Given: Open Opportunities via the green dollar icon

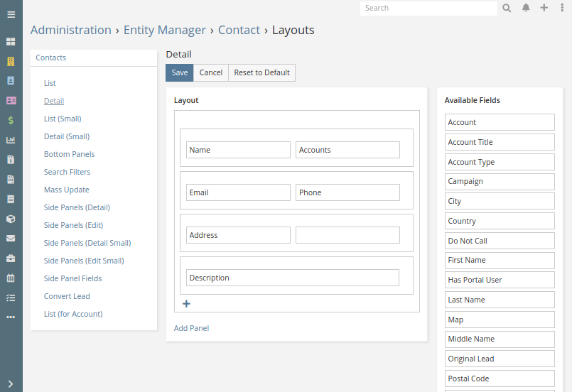Looking at the screenshot, I should tap(11, 120).
